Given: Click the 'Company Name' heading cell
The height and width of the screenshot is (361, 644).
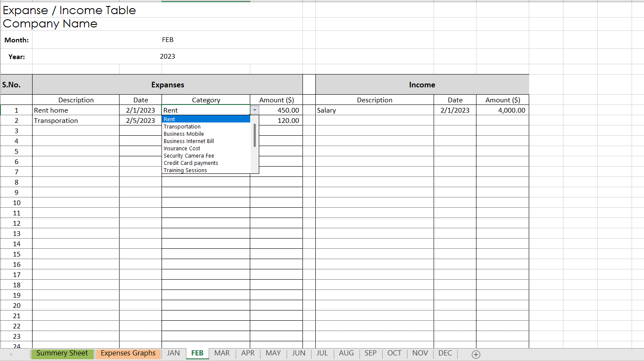Looking at the screenshot, I should pyautogui.click(x=50, y=24).
